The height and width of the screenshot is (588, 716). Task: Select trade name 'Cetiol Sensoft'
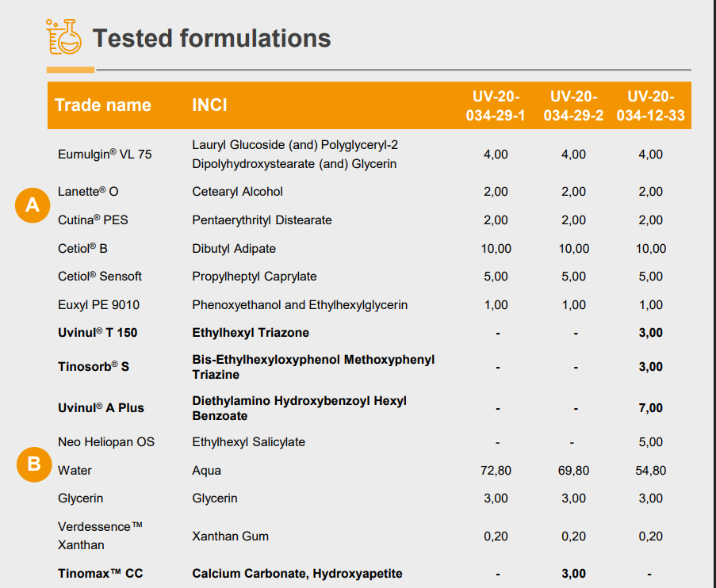click(x=100, y=277)
